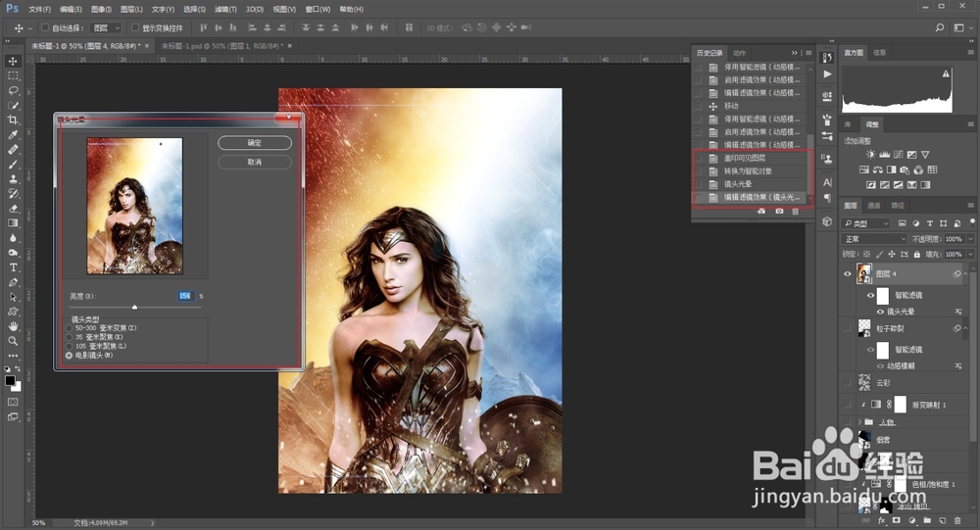
Task: Open 滤镜(T) menu
Action: (225, 10)
